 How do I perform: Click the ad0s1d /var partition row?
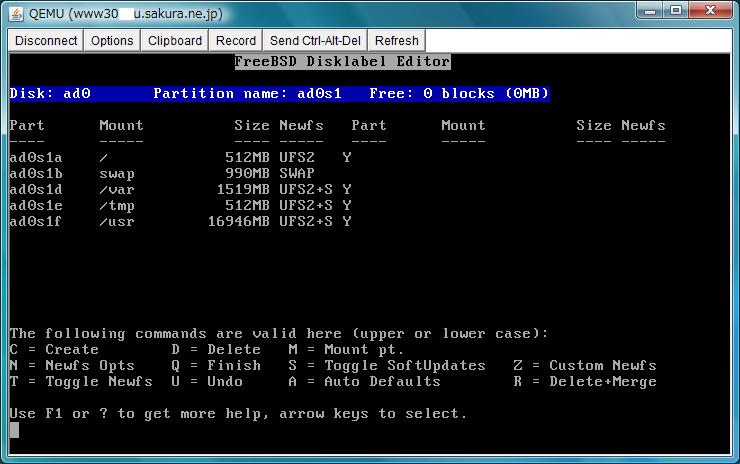tap(180, 190)
